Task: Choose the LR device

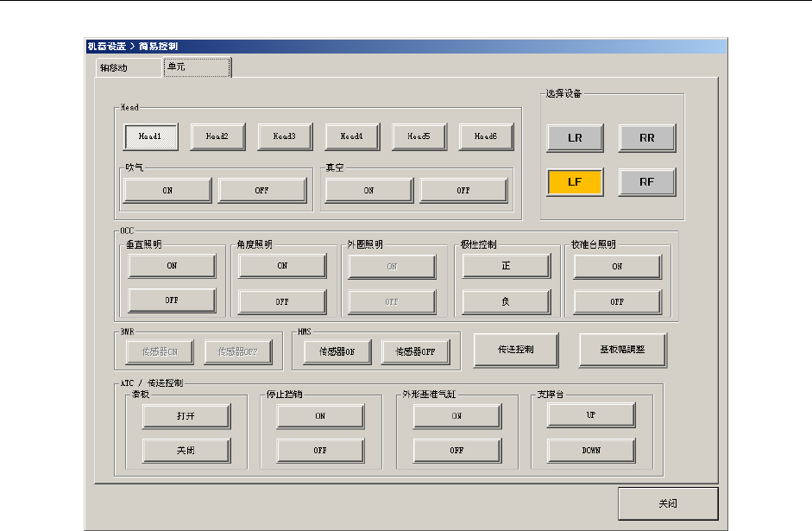Action: click(575, 138)
